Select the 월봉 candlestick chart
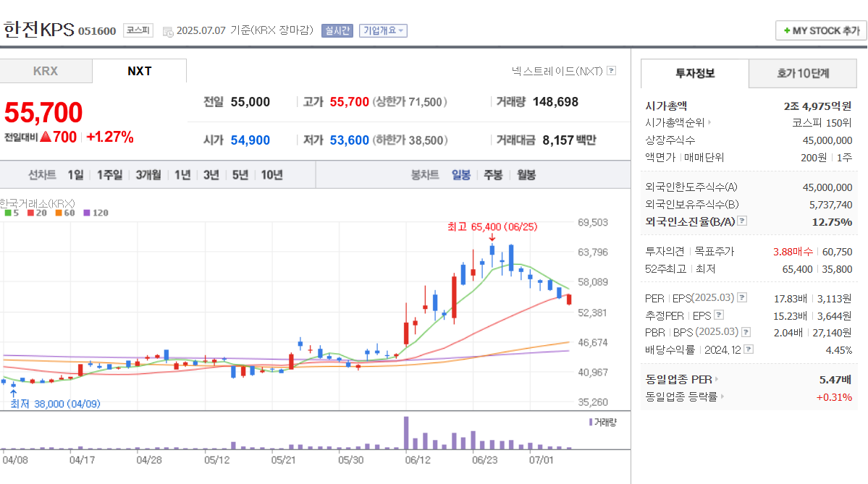 (x=526, y=175)
